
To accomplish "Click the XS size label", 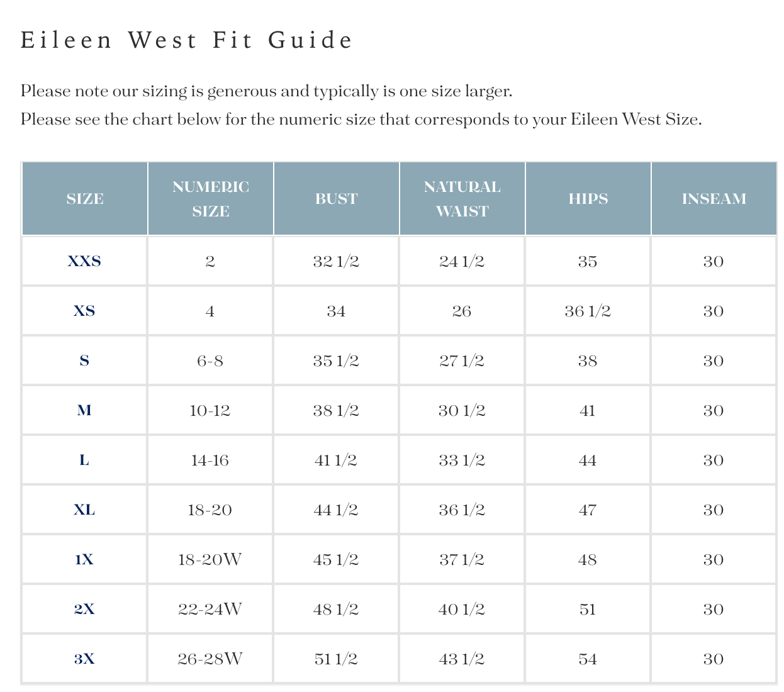I will tap(84, 311).
